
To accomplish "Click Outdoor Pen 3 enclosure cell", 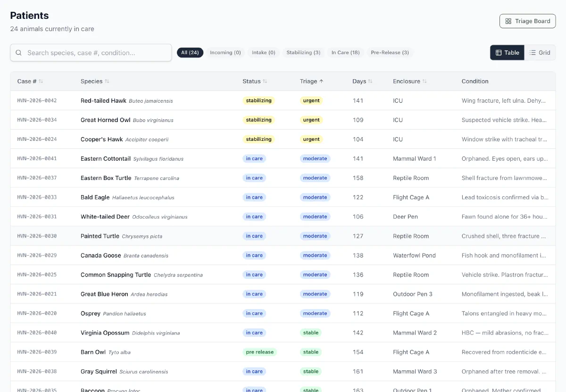I will 413,294.
